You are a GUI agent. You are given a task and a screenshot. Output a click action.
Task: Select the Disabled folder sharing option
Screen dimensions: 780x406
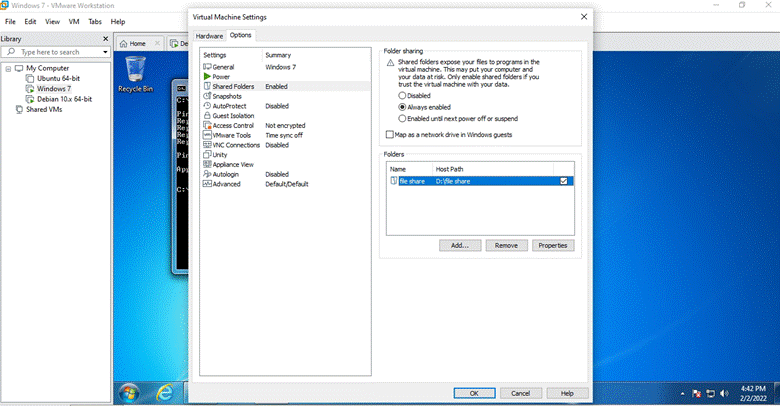[402, 96]
